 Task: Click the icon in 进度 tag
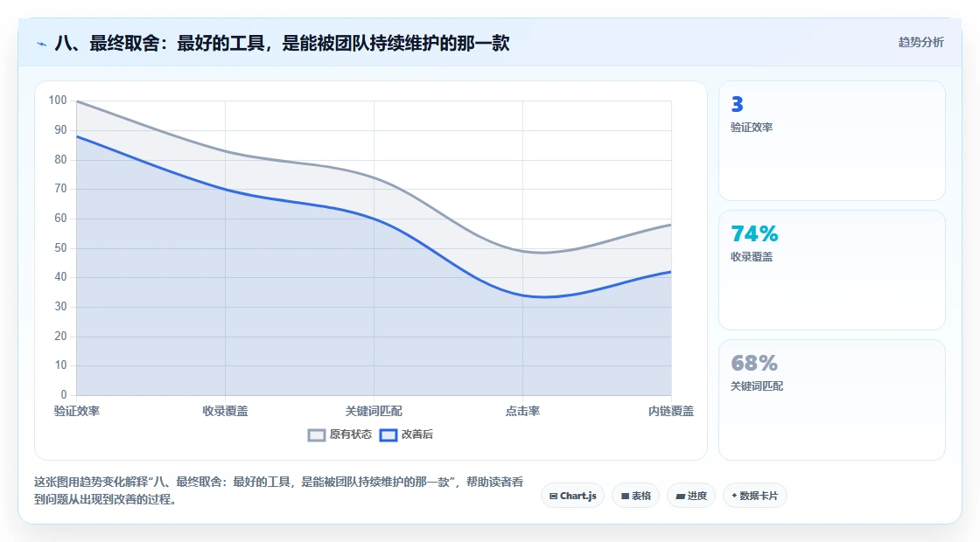tap(681, 497)
